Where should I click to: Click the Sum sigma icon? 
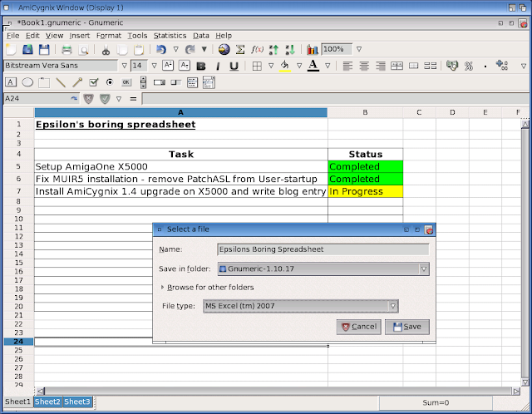click(240, 50)
